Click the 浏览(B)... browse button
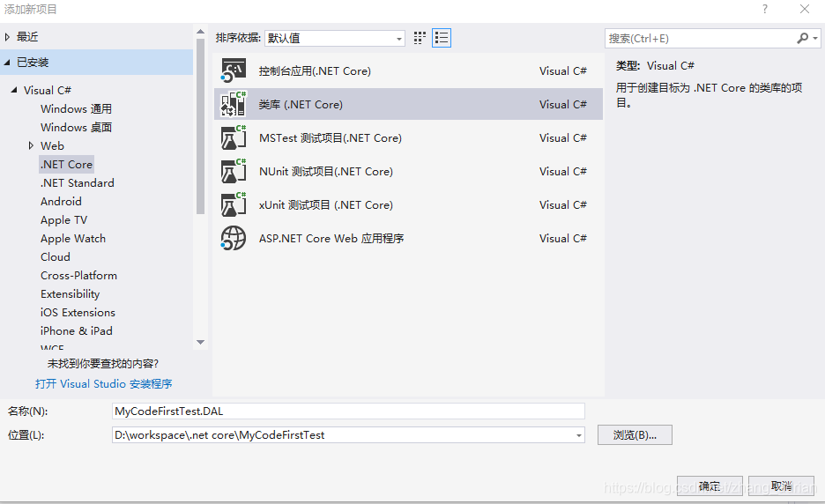This screenshot has height=504, width=825. point(635,435)
